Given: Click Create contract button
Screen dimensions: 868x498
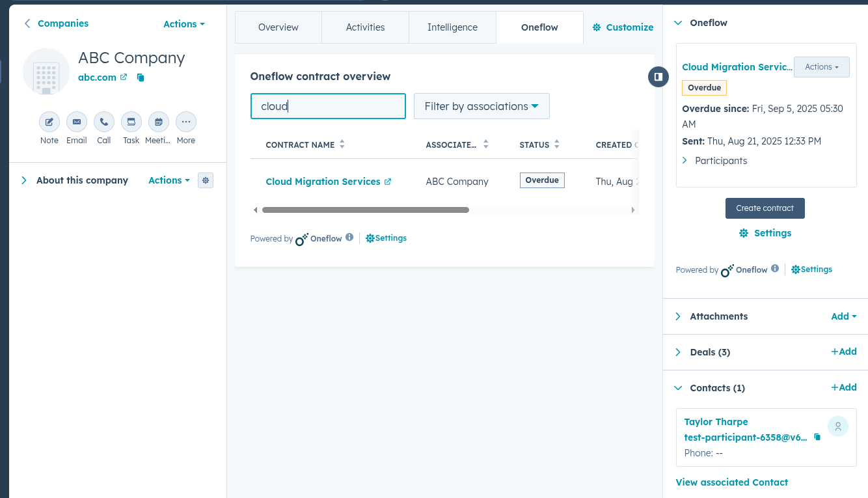Looking at the screenshot, I should tap(765, 208).
